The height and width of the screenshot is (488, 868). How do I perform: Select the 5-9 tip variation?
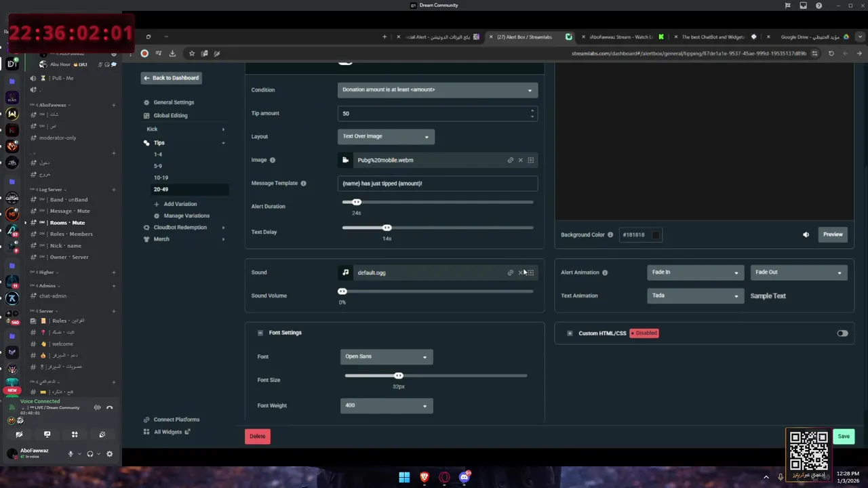(157, 166)
